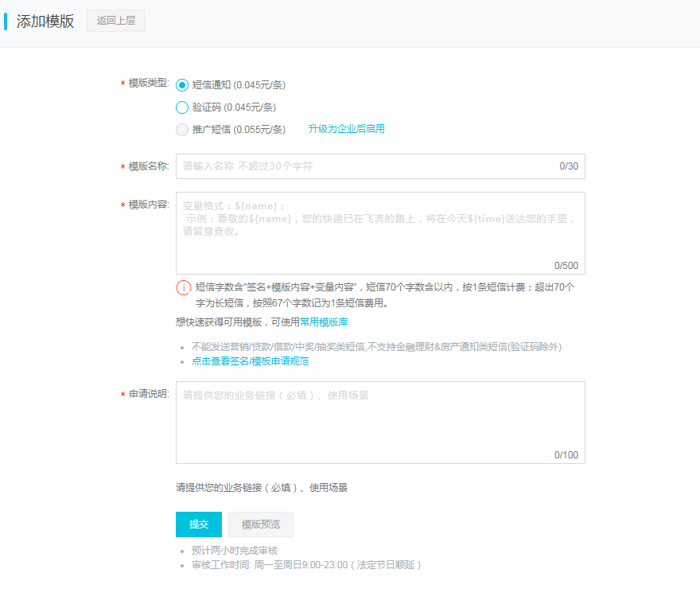Click the 模版名称 label

(x=148, y=166)
